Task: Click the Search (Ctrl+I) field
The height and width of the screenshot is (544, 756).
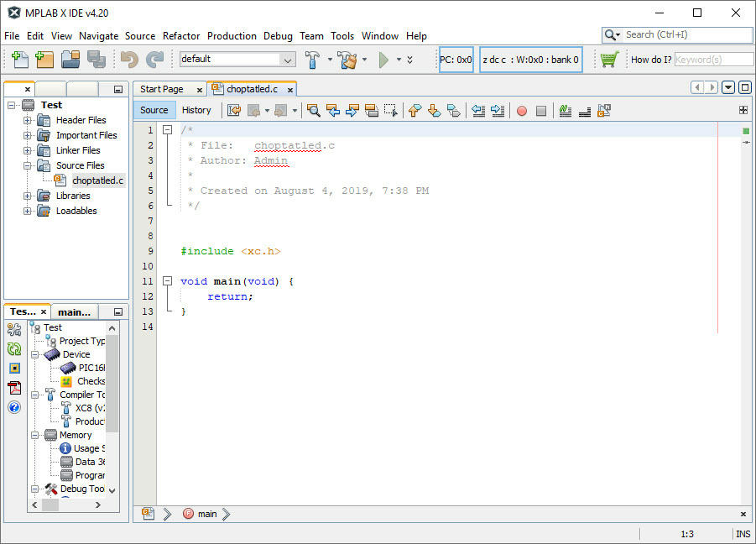Action: (x=688, y=34)
